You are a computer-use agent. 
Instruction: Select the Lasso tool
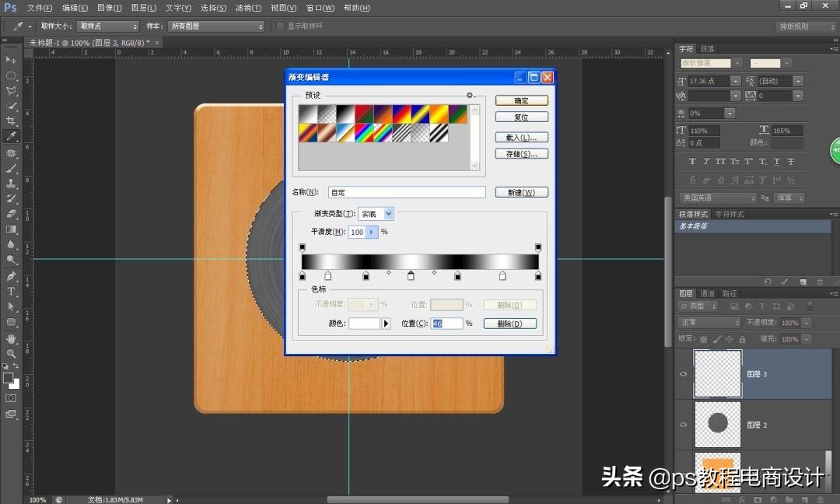(x=11, y=91)
